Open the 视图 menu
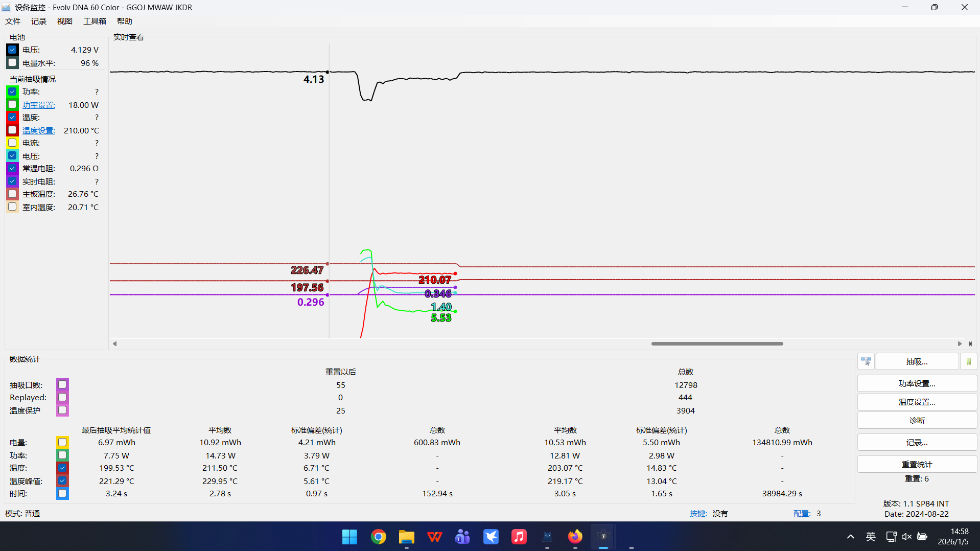 (64, 21)
